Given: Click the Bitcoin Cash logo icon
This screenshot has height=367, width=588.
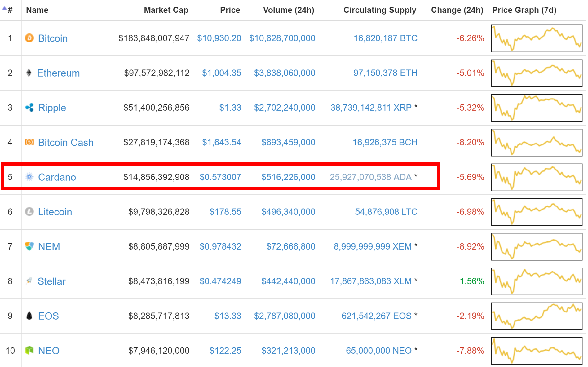Looking at the screenshot, I should pos(29,142).
